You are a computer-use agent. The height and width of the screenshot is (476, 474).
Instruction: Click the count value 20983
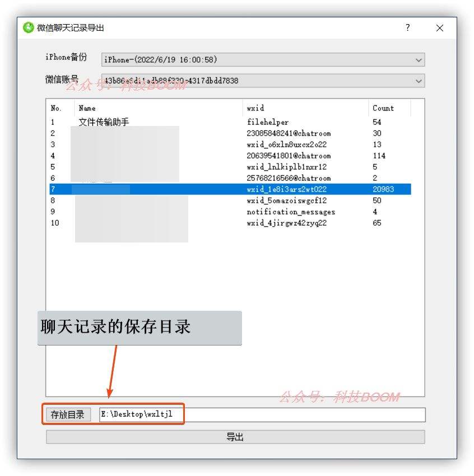click(383, 189)
